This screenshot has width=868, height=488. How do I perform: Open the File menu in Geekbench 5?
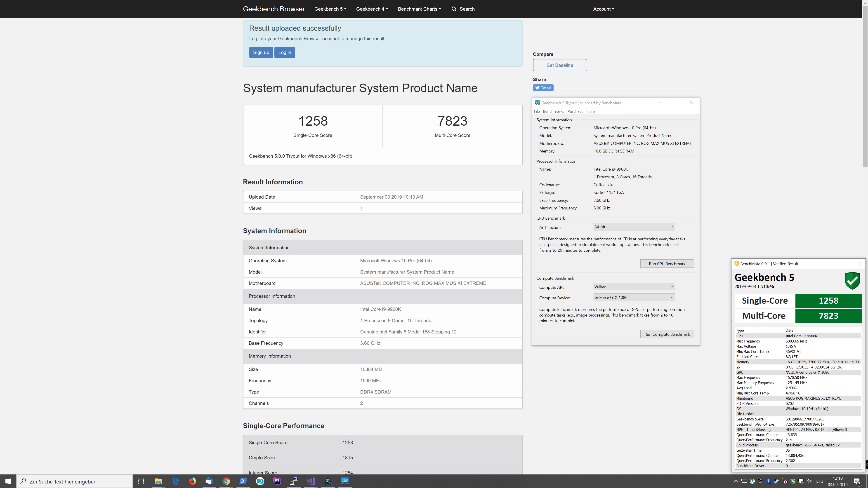pyautogui.click(x=536, y=111)
